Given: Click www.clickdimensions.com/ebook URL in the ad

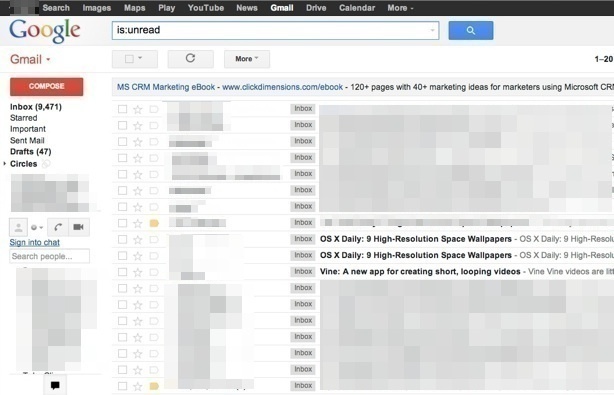Looking at the screenshot, I should [x=282, y=87].
